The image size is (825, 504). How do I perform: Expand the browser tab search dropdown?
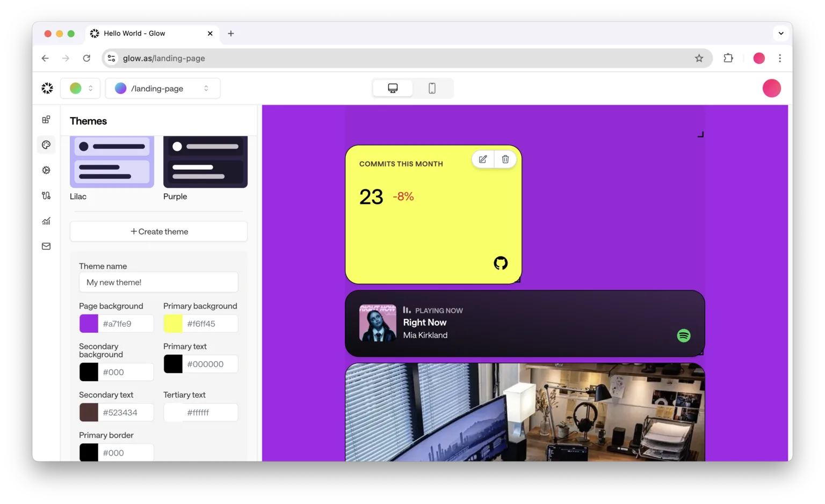[x=781, y=33]
